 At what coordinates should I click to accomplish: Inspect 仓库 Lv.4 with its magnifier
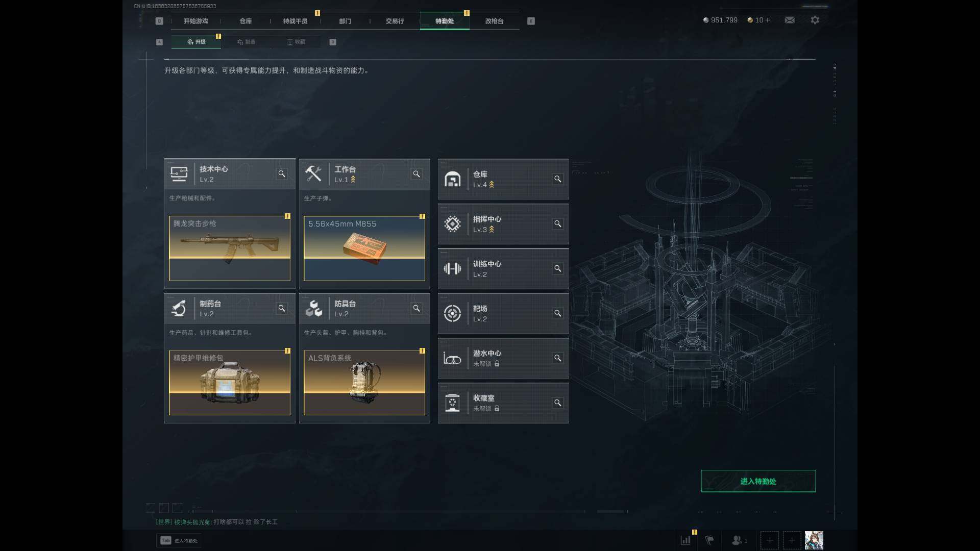pyautogui.click(x=558, y=179)
